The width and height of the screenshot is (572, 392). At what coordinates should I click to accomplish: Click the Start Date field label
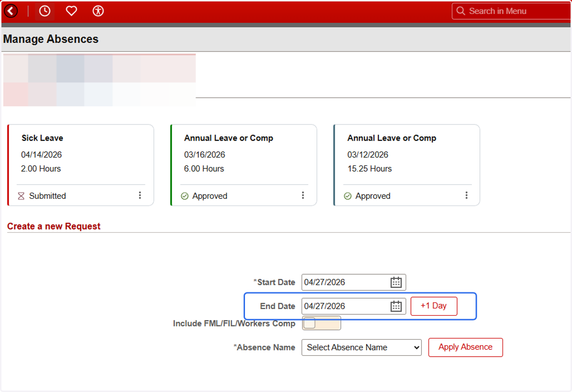(274, 282)
